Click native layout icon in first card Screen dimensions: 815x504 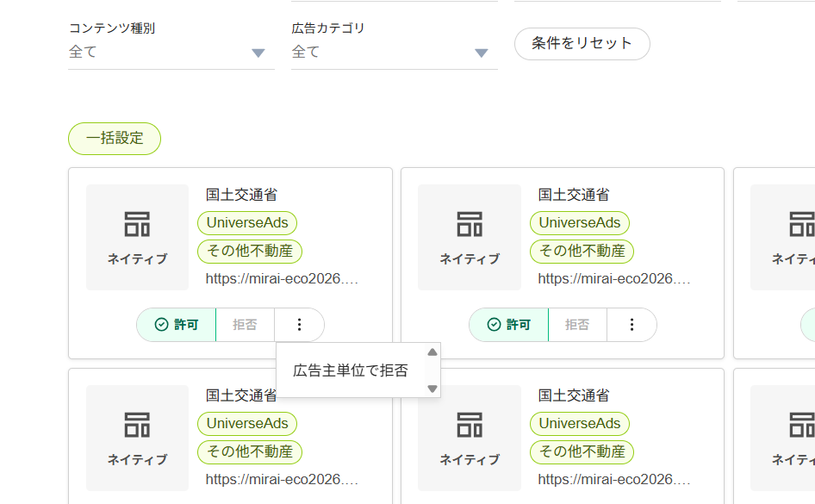pos(137,224)
